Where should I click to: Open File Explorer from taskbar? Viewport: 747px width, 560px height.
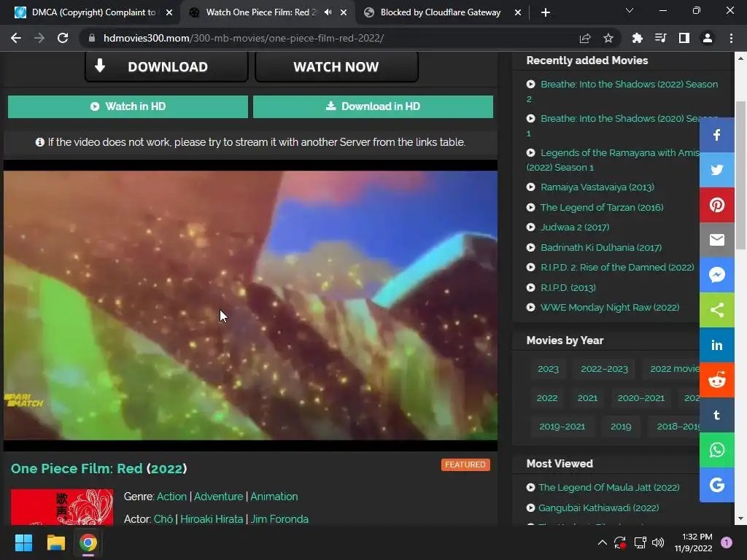55,542
